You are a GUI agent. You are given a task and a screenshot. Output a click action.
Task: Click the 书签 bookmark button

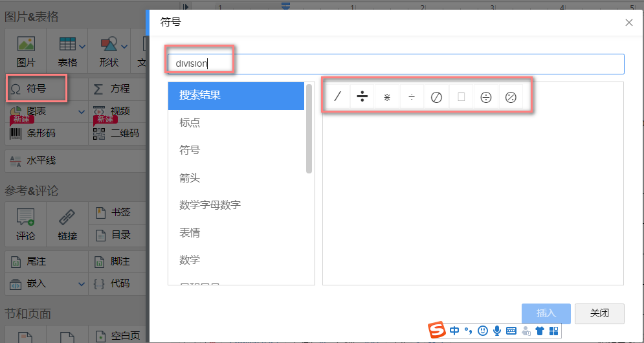117,212
